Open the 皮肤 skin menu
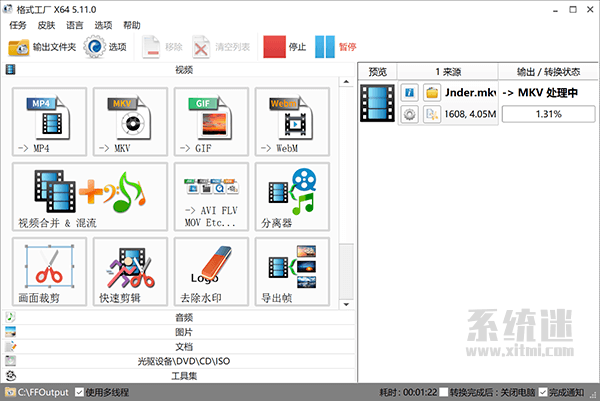 click(x=46, y=25)
